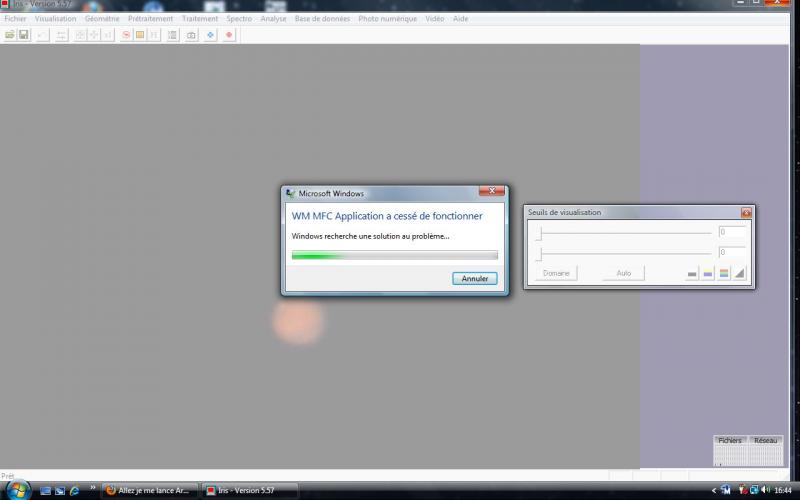The width and height of the screenshot is (800, 500).
Task: Click the blue diamond toolbar icon
Action: click(x=210, y=35)
